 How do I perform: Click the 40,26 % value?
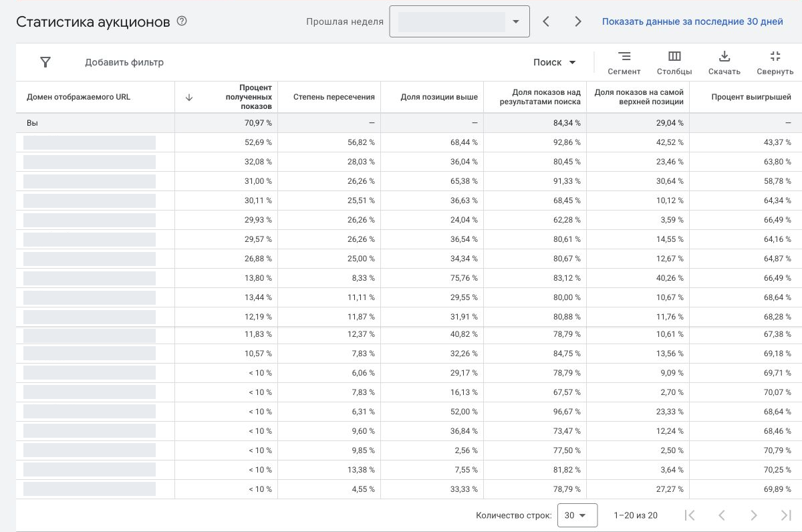[x=670, y=278]
